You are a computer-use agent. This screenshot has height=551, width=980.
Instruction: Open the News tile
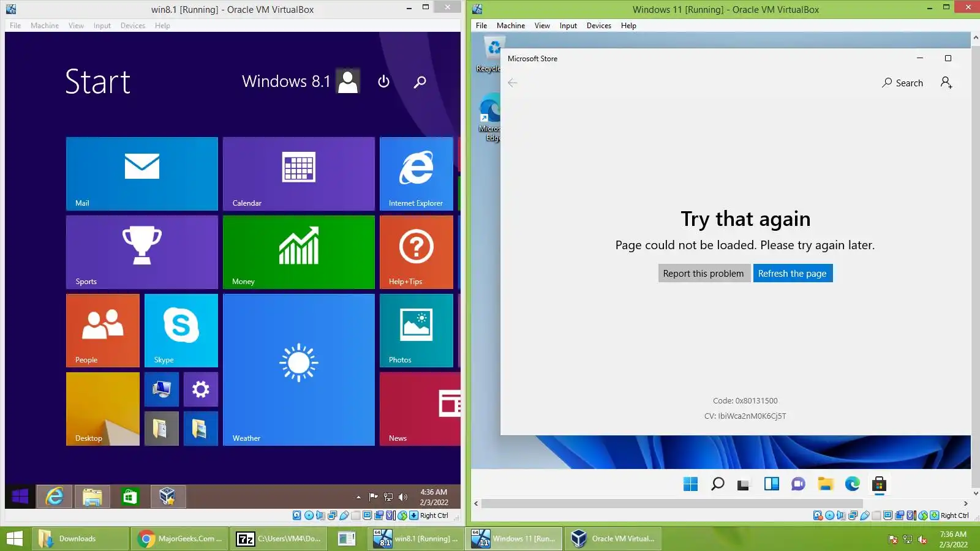point(420,409)
